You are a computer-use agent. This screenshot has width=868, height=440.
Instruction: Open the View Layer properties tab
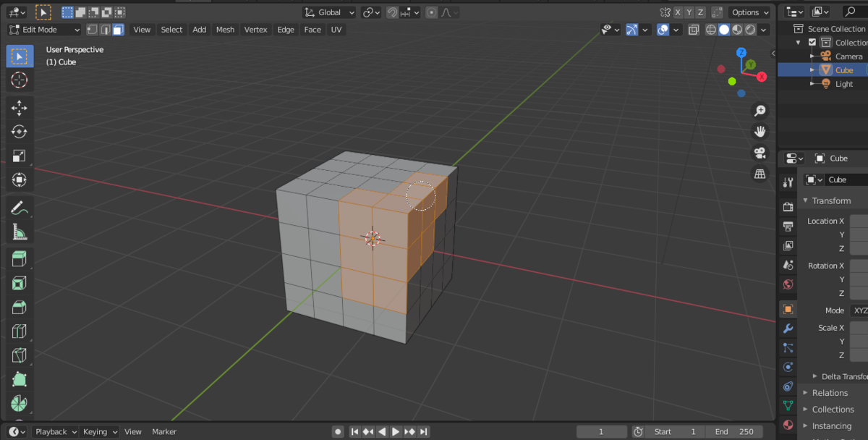[788, 246]
